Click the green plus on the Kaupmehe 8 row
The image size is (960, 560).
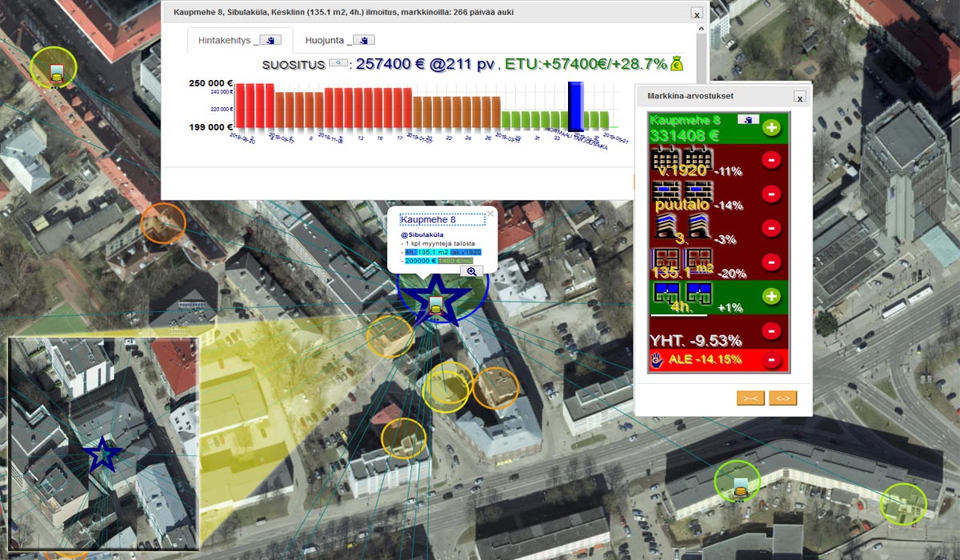(x=771, y=127)
